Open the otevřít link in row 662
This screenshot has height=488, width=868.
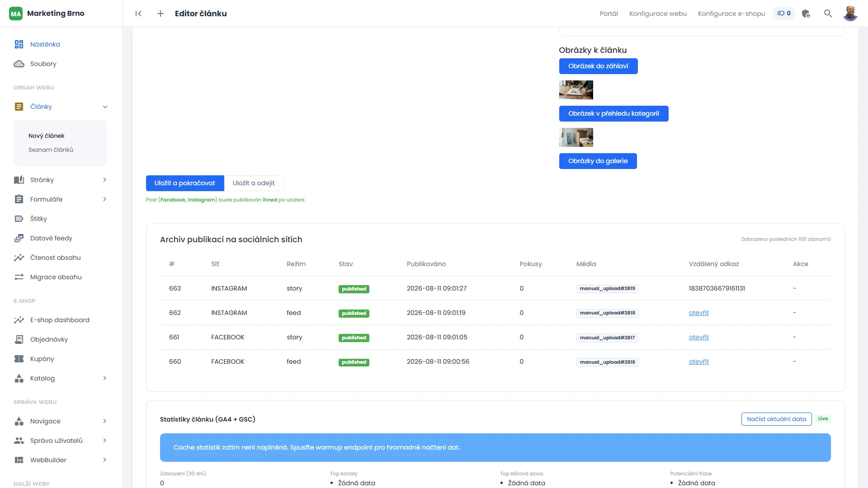pos(698,313)
